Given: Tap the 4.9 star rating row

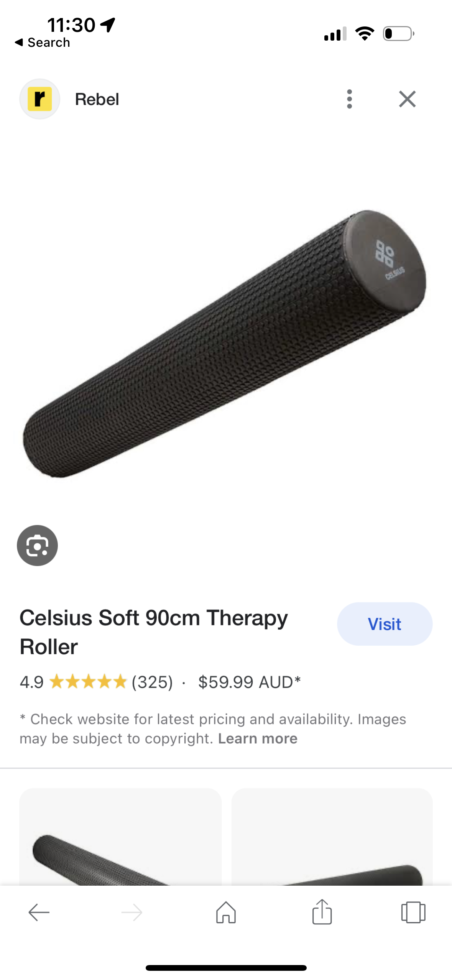Looking at the screenshot, I should pyautogui.click(x=96, y=682).
